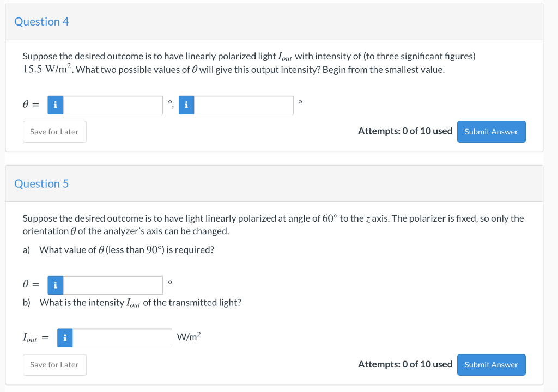Viewport: 558px width, 392px height.
Task: Click info icon next to Question 5 θ field
Action: pyautogui.click(x=55, y=285)
